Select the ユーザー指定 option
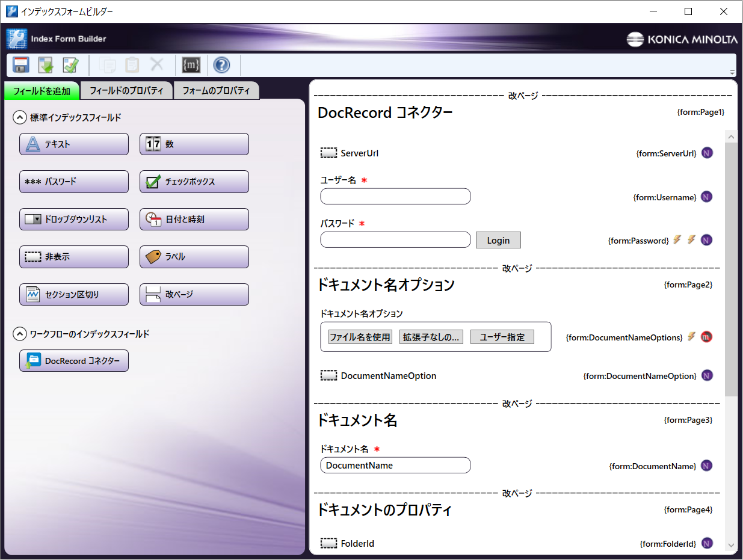743x560 pixels. [x=502, y=337]
